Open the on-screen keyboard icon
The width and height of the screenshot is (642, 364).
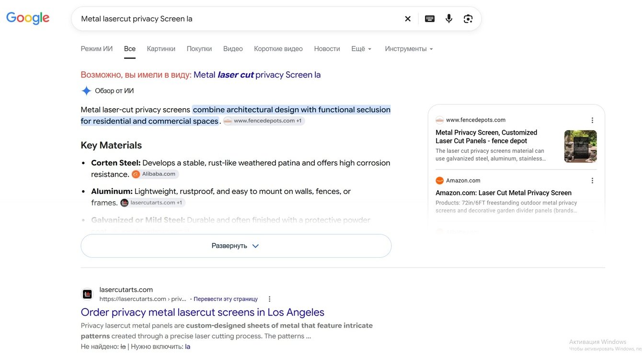[430, 19]
